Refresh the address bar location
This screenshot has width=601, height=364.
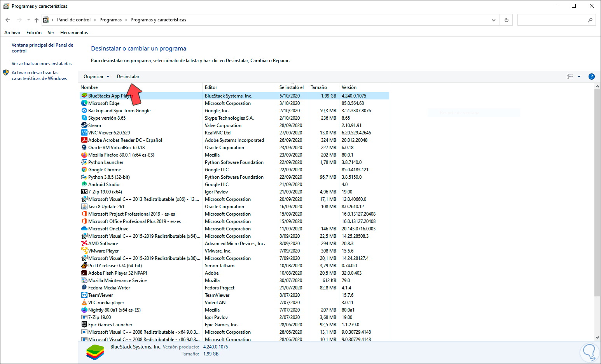click(x=506, y=20)
